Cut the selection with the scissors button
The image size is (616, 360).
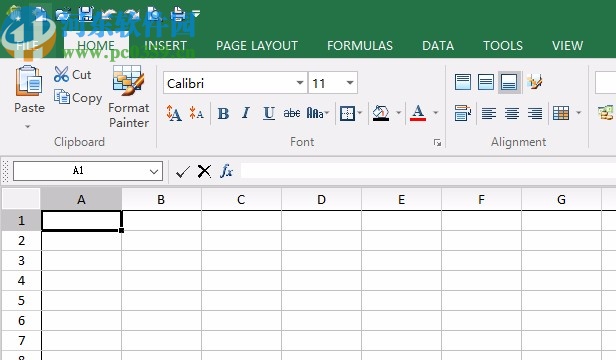pos(73,74)
